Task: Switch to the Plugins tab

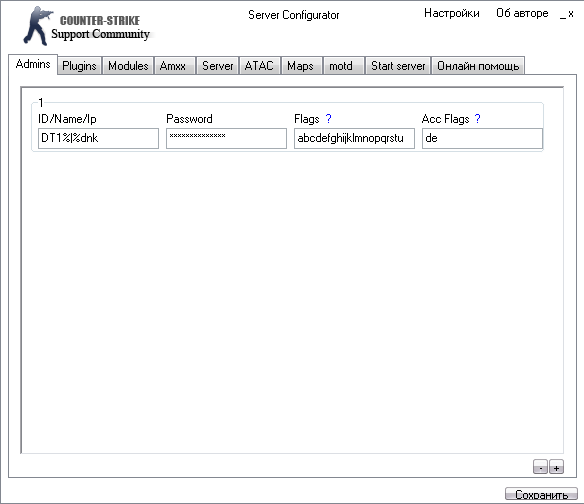Action: (x=79, y=66)
